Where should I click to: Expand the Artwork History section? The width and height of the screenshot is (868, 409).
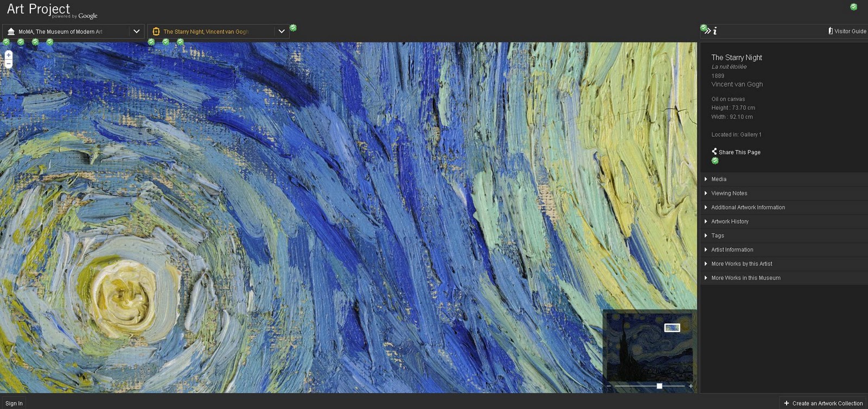[784, 222]
